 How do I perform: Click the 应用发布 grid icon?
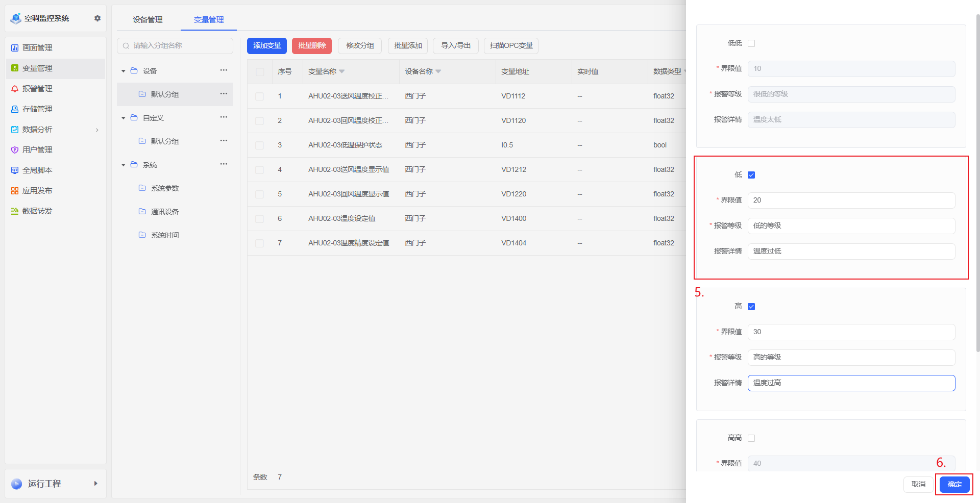[x=15, y=191]
